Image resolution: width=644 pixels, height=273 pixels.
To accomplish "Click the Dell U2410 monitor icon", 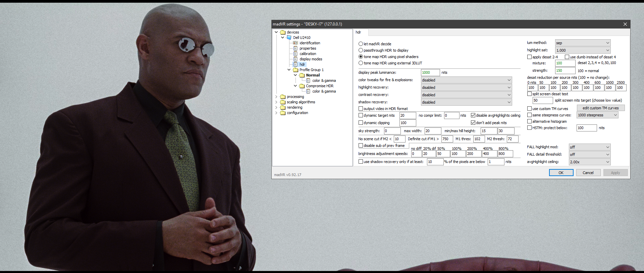I will [x=289, y=38].
